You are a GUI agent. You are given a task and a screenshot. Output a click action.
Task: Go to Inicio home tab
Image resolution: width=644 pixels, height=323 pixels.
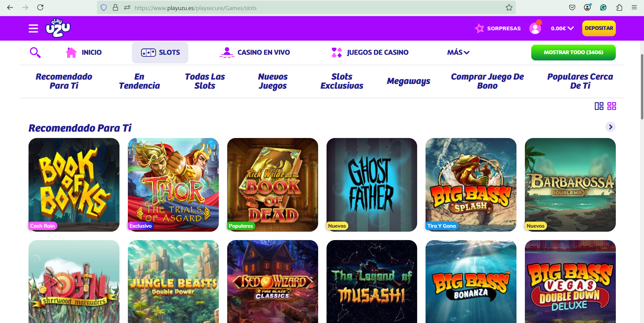84,52
